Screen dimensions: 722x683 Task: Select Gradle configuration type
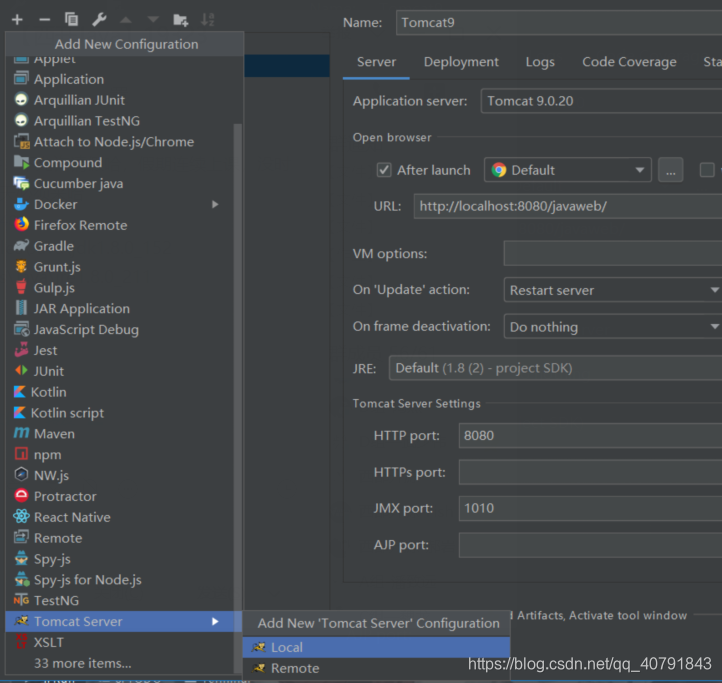tap(123, 246)
